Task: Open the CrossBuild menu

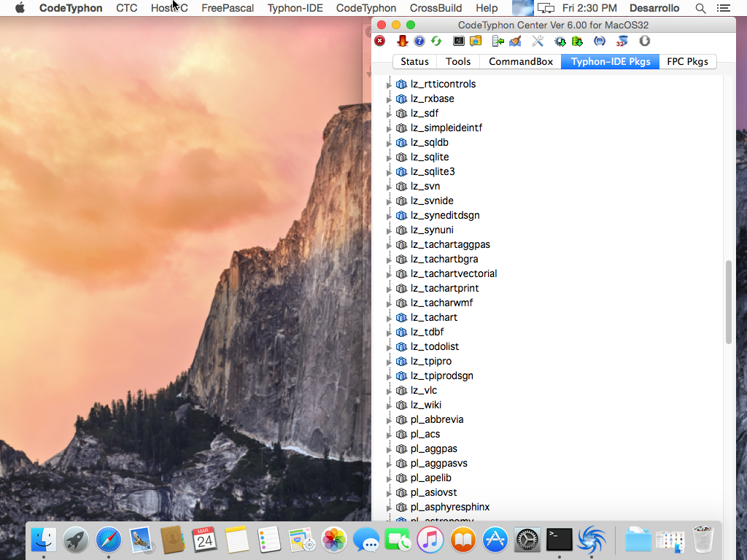Action: [x=436, y=8]
